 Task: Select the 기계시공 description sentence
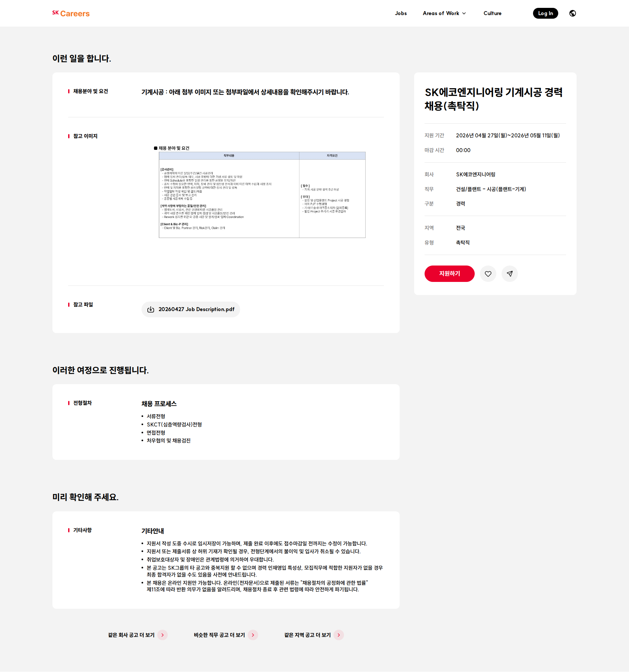(245, 92)
